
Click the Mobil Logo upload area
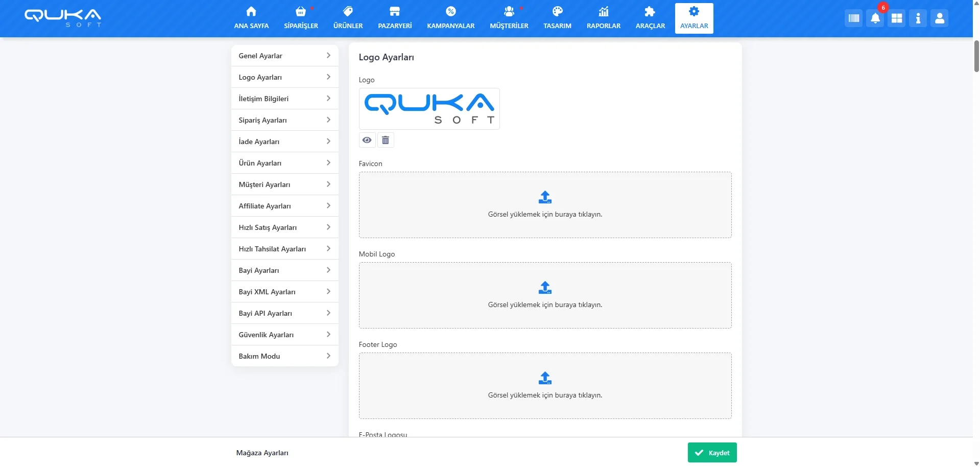[545, 295]
